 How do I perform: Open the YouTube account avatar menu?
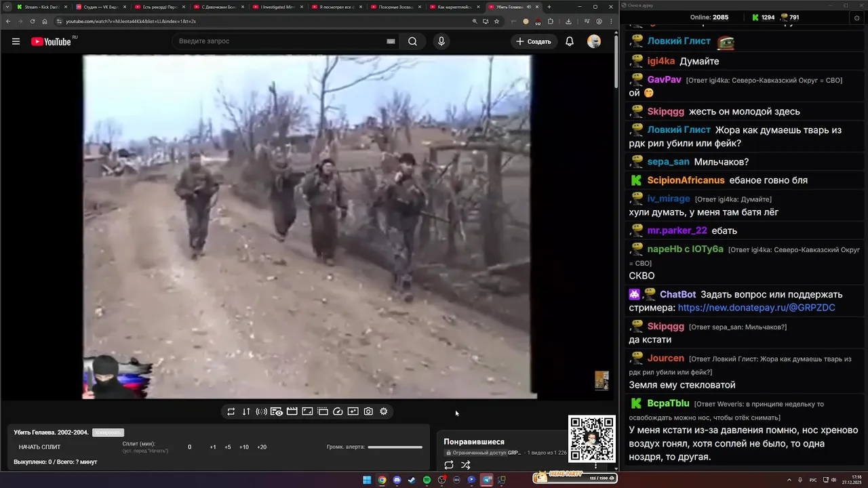point(594,41)
